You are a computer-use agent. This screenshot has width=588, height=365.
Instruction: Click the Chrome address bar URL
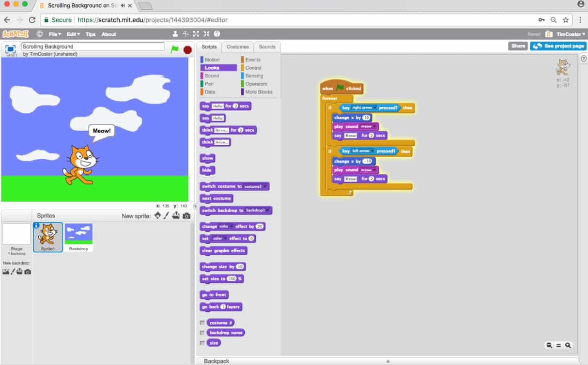click(x=153, y=20)
